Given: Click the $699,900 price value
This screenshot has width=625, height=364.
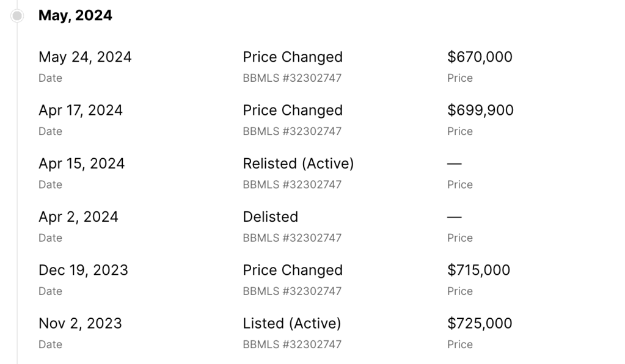Looking at the screenshot, I should point(480,111).
